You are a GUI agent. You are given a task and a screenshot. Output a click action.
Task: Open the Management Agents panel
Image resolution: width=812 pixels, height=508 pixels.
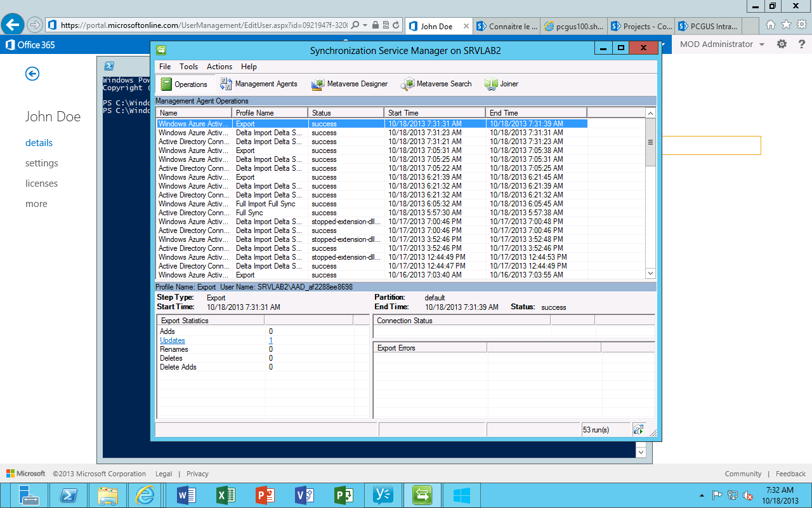tap(261, 84)
